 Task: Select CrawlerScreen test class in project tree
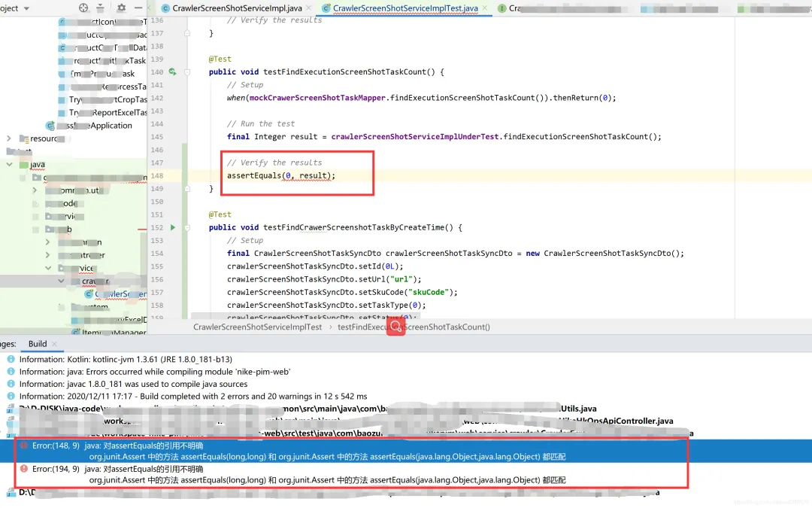point(120,294)
